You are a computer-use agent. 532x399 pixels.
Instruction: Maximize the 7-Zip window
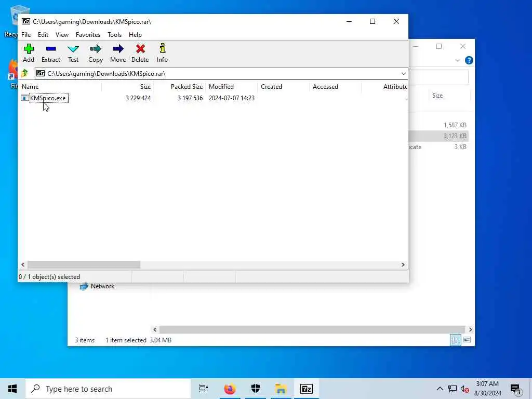pyautogui.click(x=373, y=21)
